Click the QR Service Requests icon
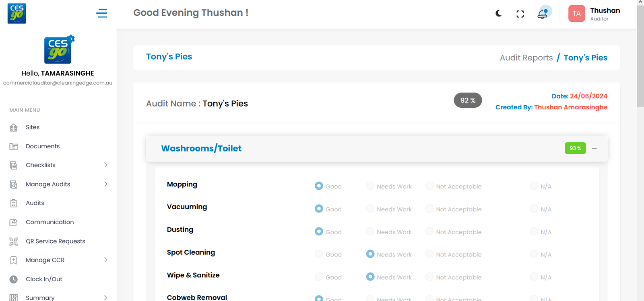Image resolution: width=644 pixels, height=301 pixels. [14, 242]
